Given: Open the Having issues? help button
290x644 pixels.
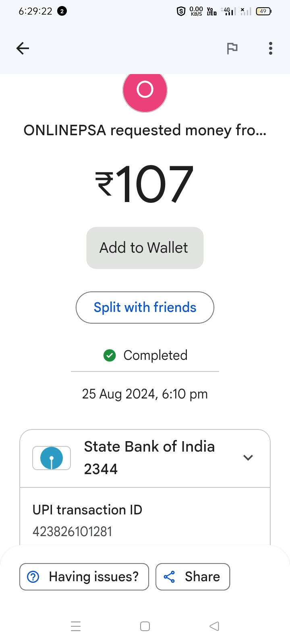Looking at the screenshot, I should point(84,577).
